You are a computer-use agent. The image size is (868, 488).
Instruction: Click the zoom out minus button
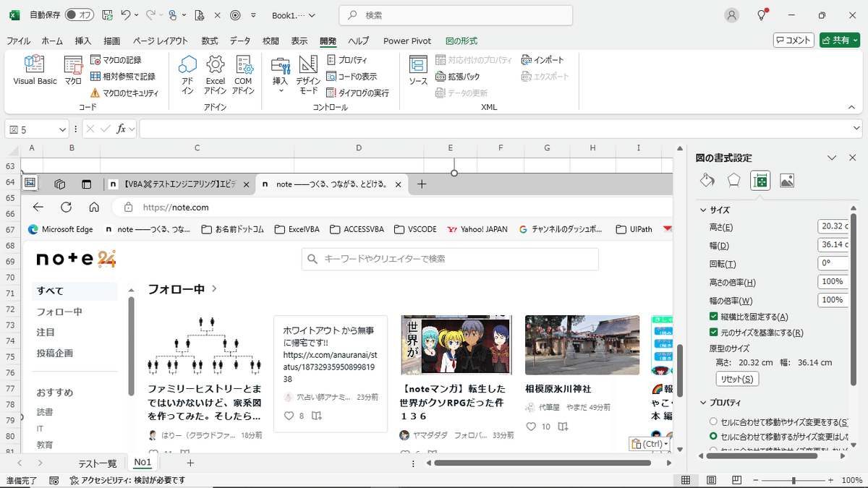[755, 481]
